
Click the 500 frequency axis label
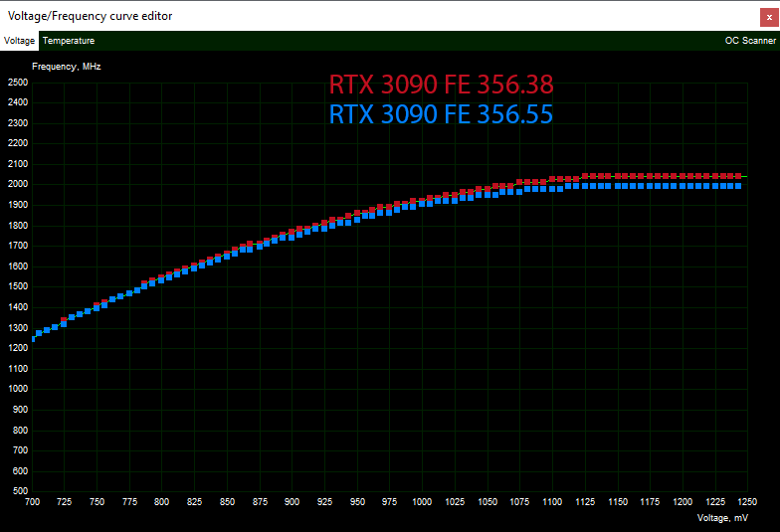(20, 491)
